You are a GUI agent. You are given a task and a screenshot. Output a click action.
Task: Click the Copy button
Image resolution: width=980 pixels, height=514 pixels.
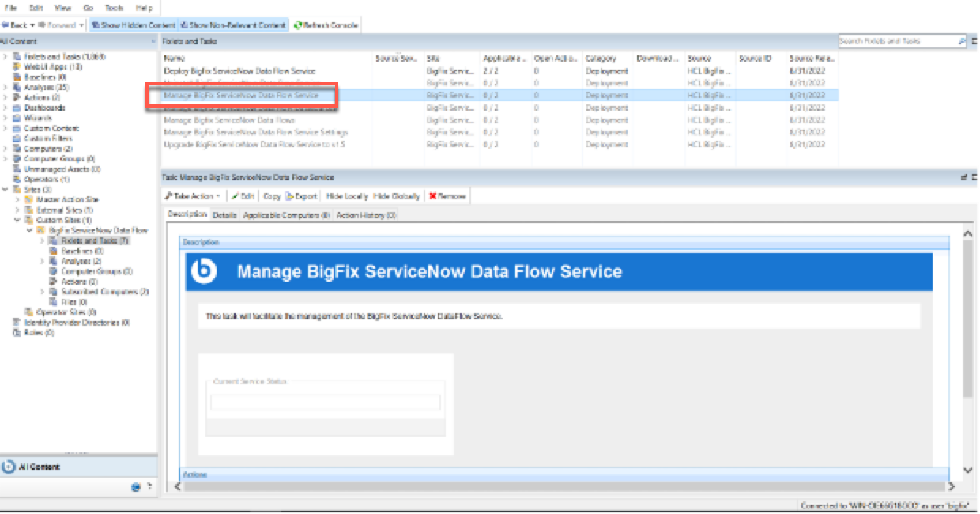tap(272, 196)
